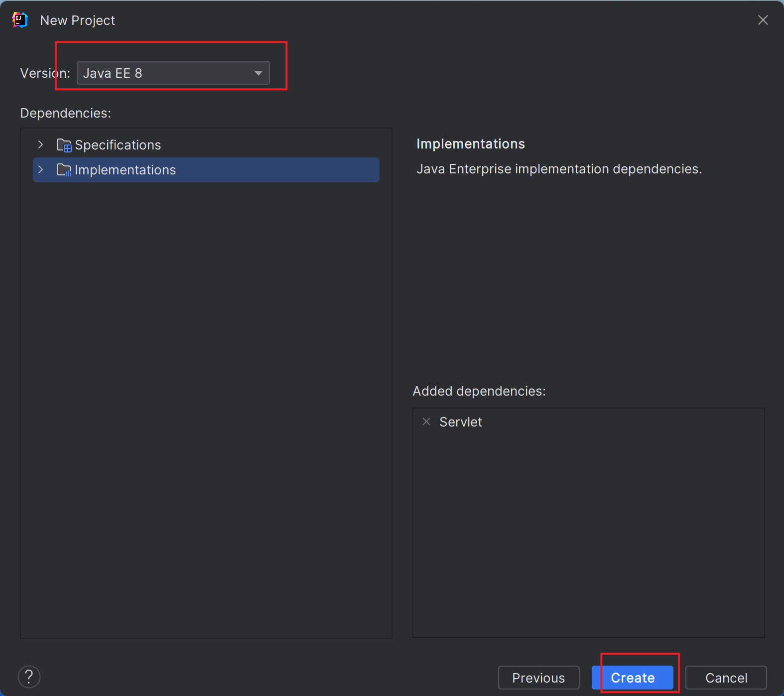Click the Added dependencies label

479,391
